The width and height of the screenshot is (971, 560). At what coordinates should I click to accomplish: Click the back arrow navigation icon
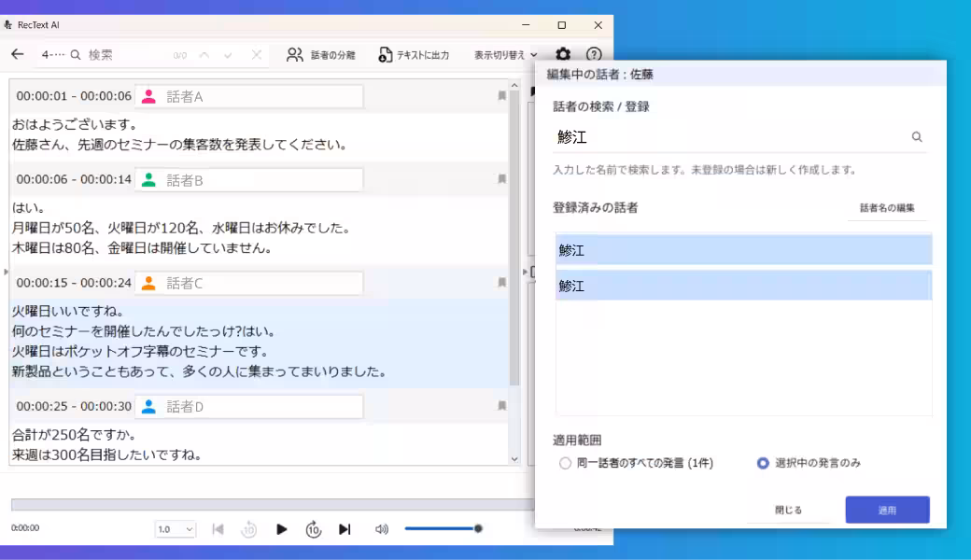19,54
